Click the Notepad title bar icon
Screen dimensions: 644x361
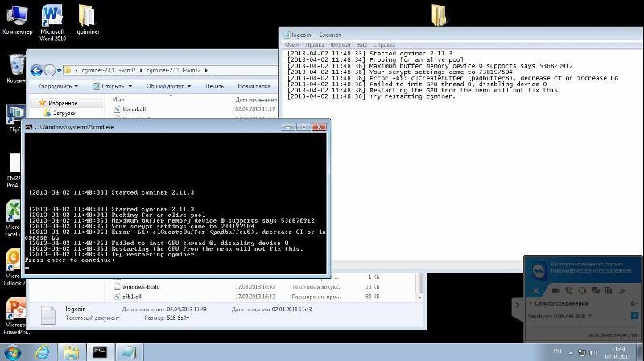(x=287, y=35)
